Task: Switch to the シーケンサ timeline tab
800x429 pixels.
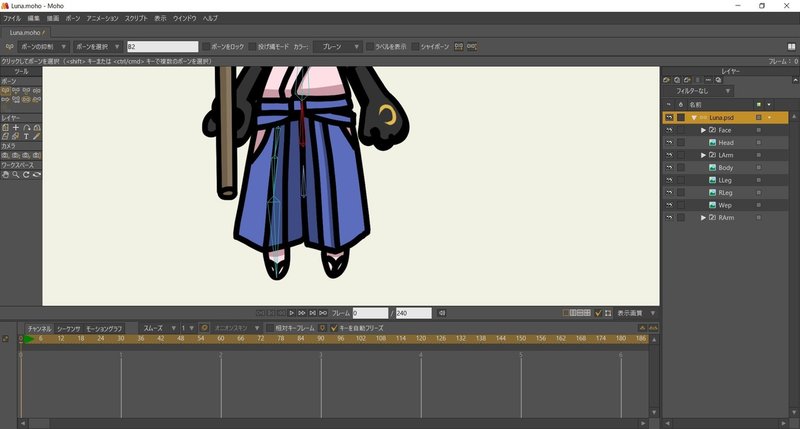Action: [69, 329]
